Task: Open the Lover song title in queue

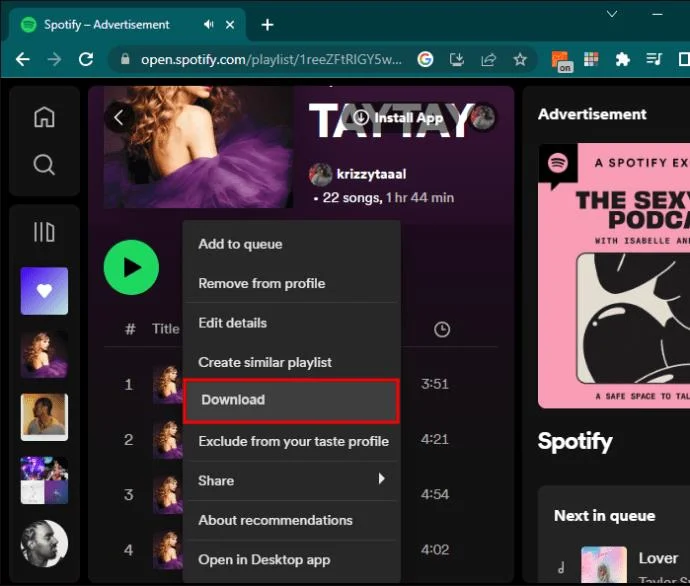Action: click(658, 558)
